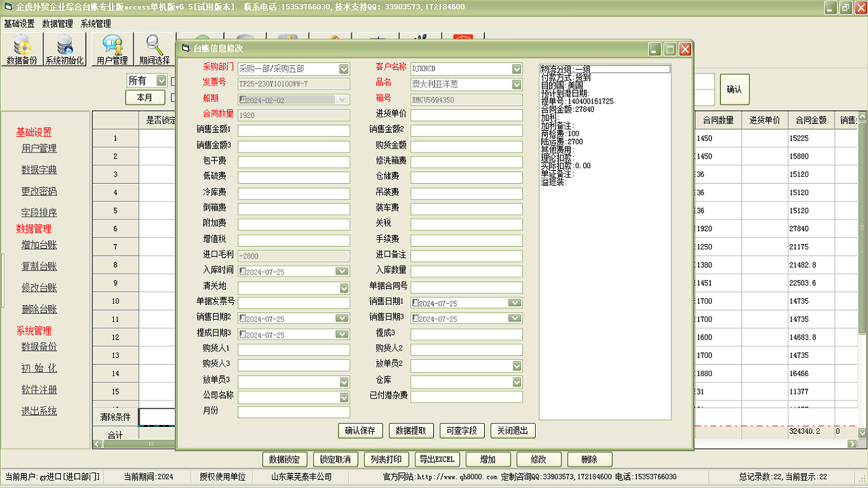Click the 确认保存 button
Screen dimensions: 868x488
pos(359,431)
